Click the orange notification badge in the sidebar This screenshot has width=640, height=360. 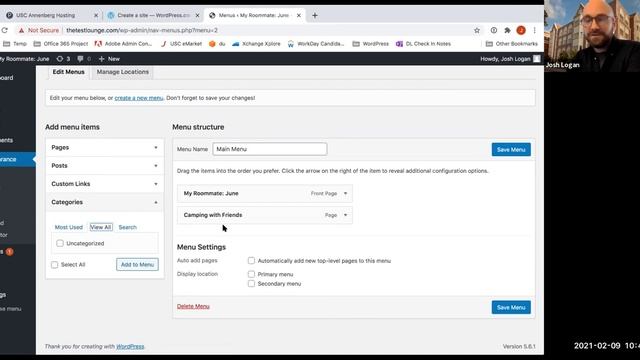[9, 251]
